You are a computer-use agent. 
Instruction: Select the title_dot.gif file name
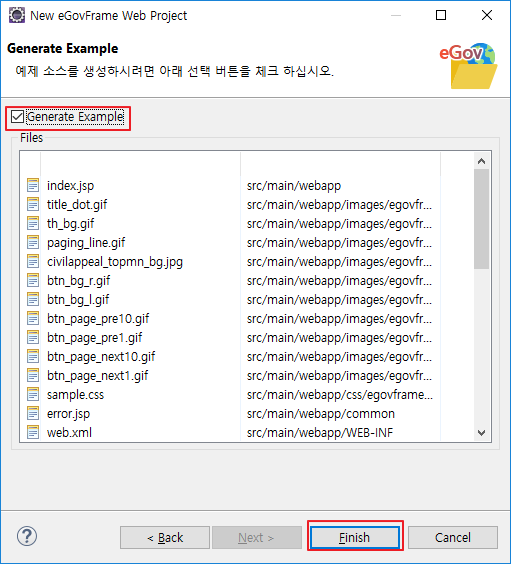77,205
